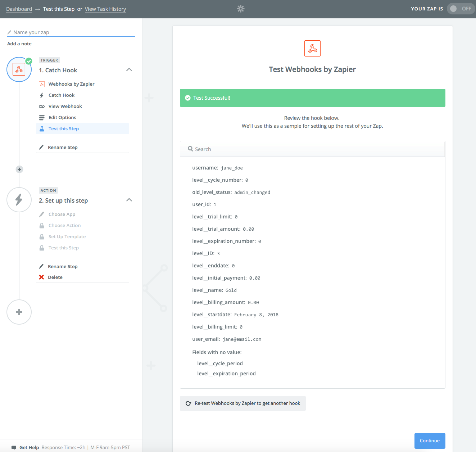Re-test Webhooks by Zapier to get another hook

click(x=243, y=403)
